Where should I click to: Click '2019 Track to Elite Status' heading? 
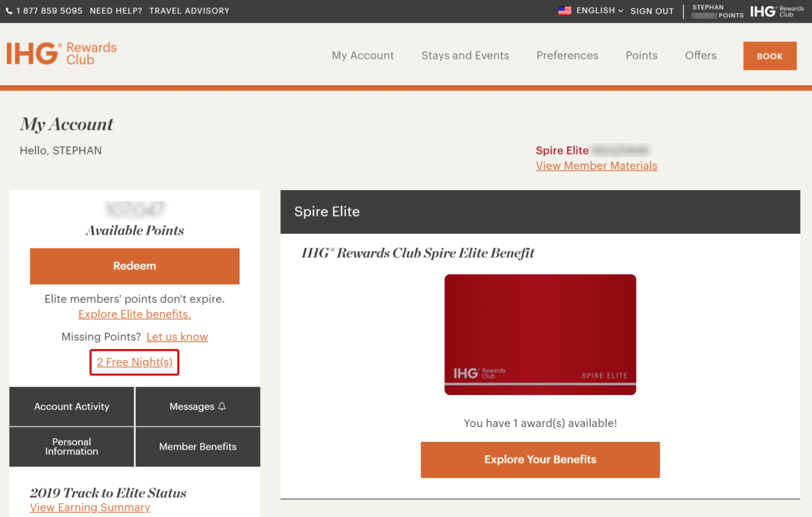pos(108,492)
